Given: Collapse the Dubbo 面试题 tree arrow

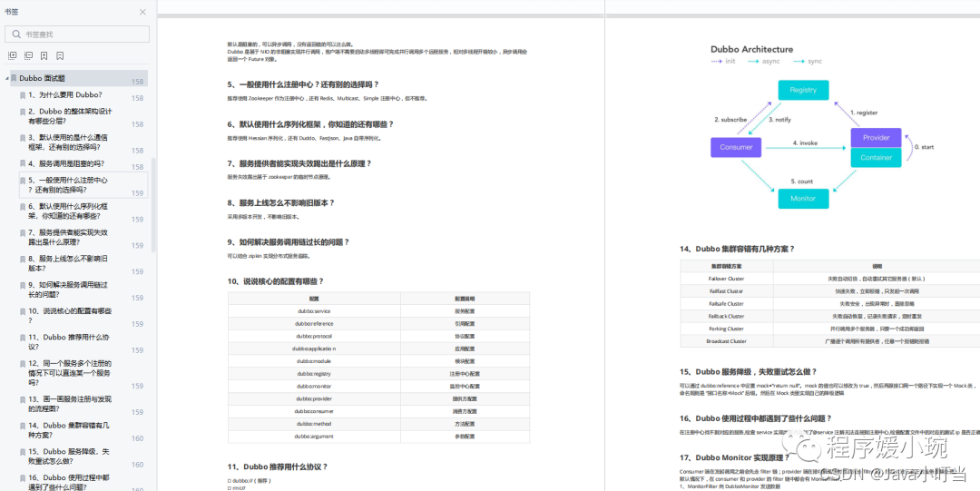Looking at the screenshot, I should pyautogui.click(x=7, y=79).
